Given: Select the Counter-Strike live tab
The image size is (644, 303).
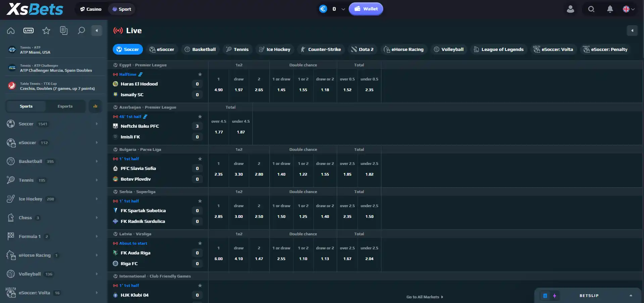Looking at the screenshot, I should (x=321, y=49).
